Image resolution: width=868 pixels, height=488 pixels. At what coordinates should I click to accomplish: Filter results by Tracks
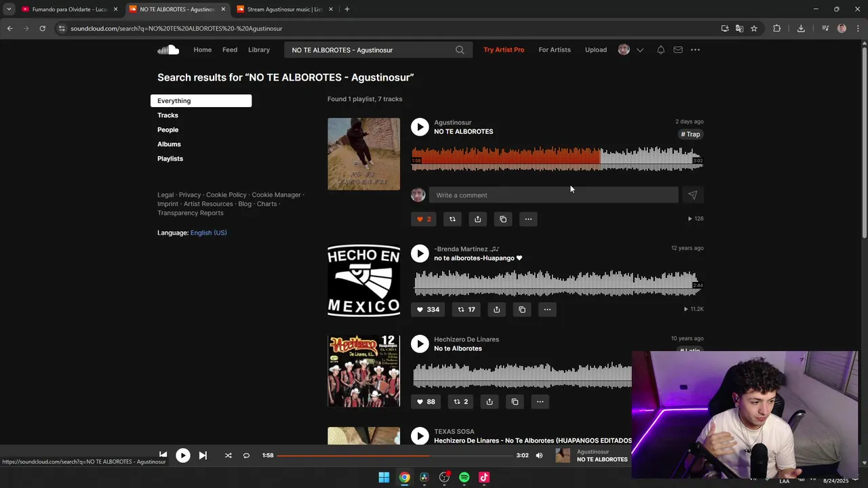click(167, 115)
